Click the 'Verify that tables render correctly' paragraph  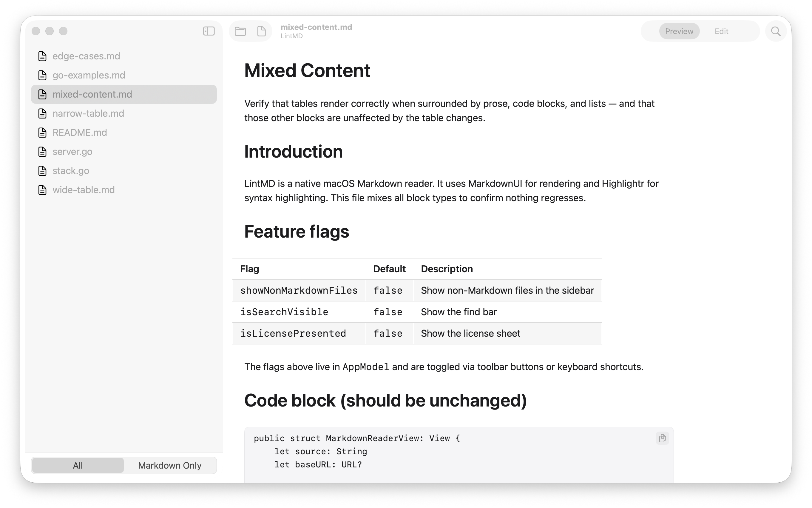pyautogui.click(x=449, y=110)
